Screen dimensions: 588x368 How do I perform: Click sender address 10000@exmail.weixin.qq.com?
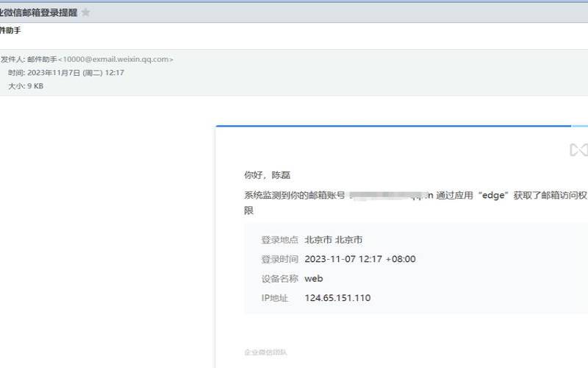[115, 60]
